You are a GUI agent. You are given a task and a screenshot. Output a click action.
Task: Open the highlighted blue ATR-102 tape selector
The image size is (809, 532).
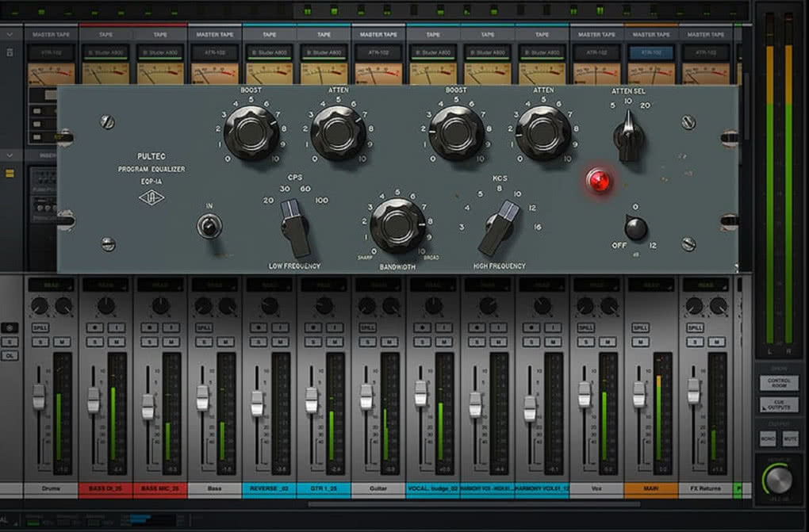coord(650,52)
